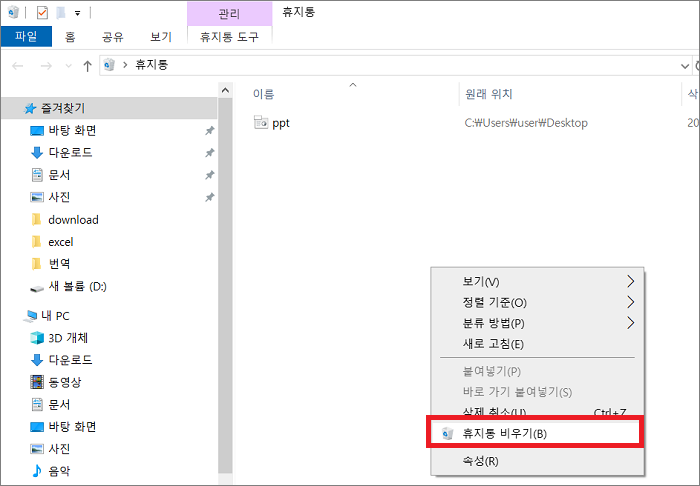
Task: Click the pin icon next to 바탕 화면
Action: (x=209, y=131)
